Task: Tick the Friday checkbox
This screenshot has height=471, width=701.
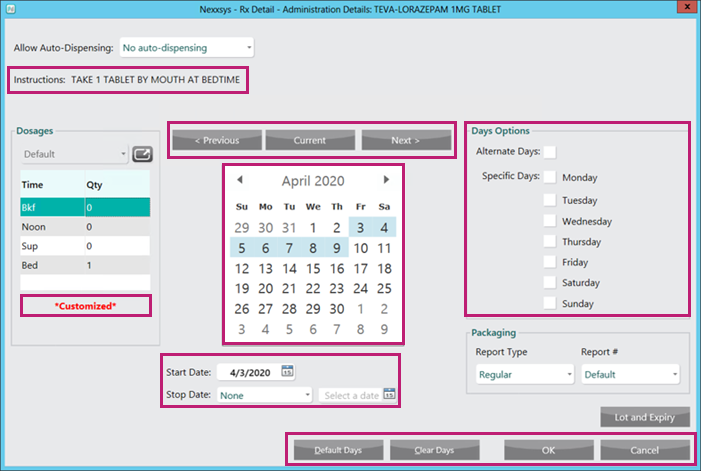Action: 549,261
